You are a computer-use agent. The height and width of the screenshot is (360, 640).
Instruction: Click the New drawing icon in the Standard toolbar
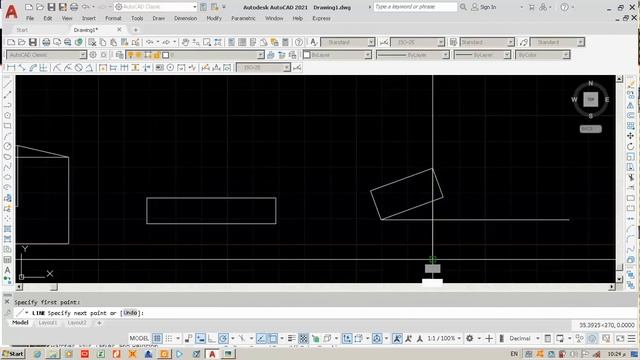[x=11, y=42]
